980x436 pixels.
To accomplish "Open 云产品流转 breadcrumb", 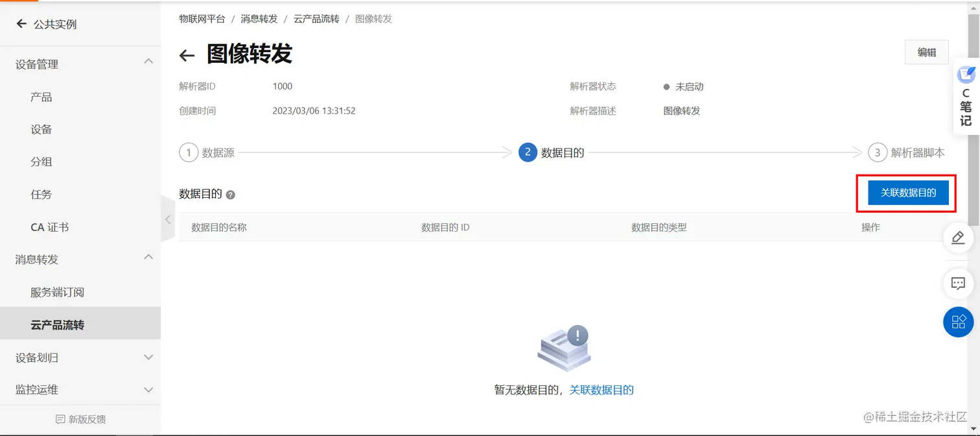I will (316, 19).
